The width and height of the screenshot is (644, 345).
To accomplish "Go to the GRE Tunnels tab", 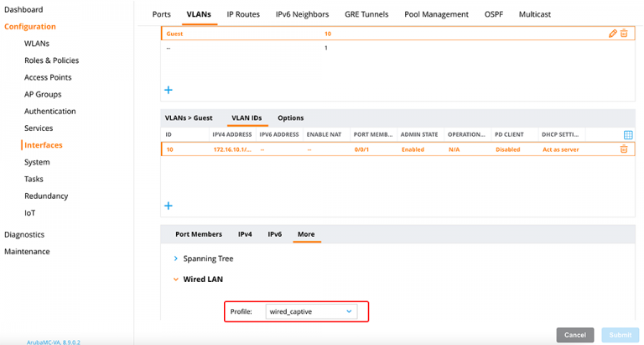I will point(366,14).
